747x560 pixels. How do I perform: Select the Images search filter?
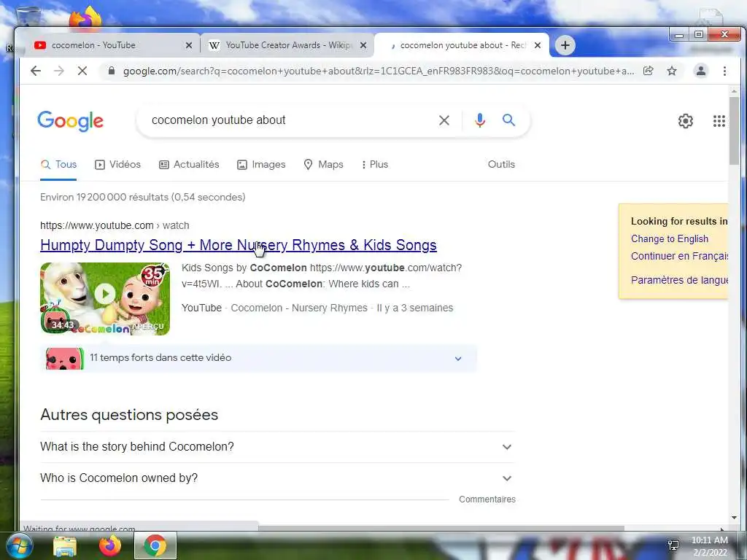click(x=261, y=165)
